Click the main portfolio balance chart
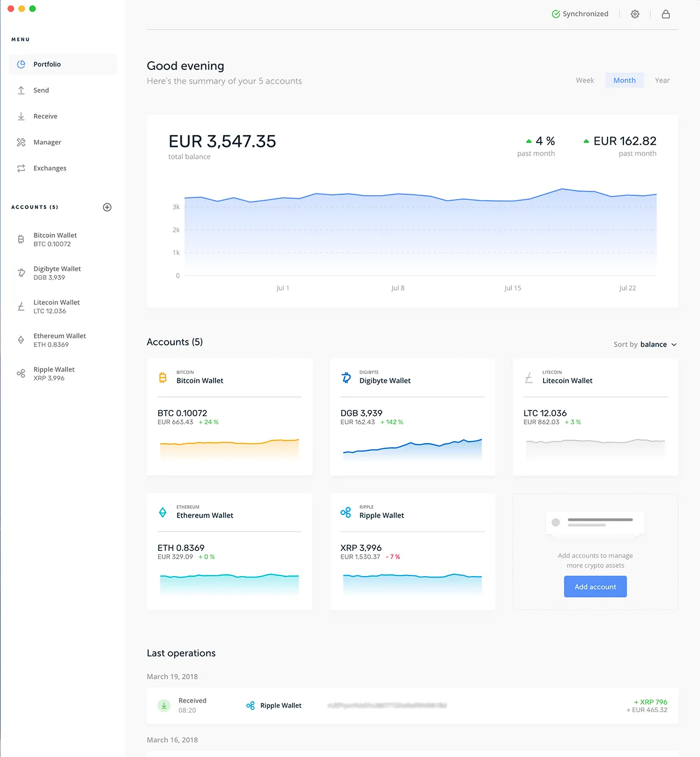This screenshot has width=700, height=757. coord(420,232)
